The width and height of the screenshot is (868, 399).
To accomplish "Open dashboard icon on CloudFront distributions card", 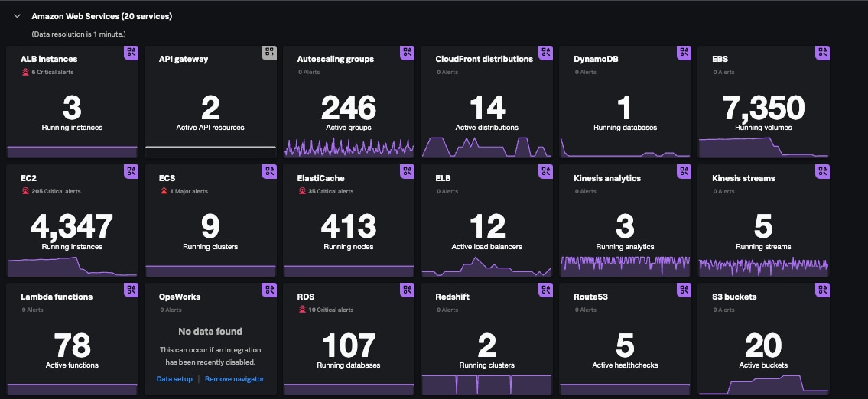I will point(546,53).
